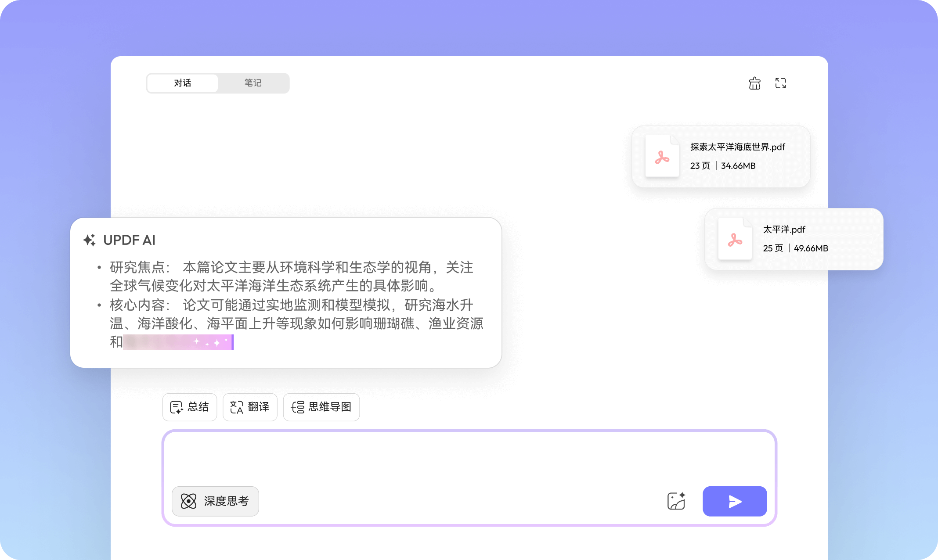Click the 研究焦点 bullet paragraph text
This screenshot has height=560, width=938.
292,276
